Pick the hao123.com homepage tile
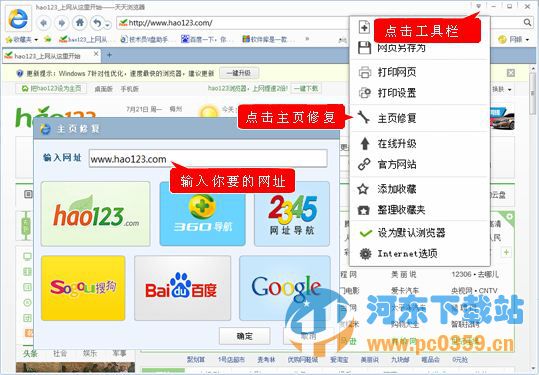The image size is (539, 375). point(96,214)
